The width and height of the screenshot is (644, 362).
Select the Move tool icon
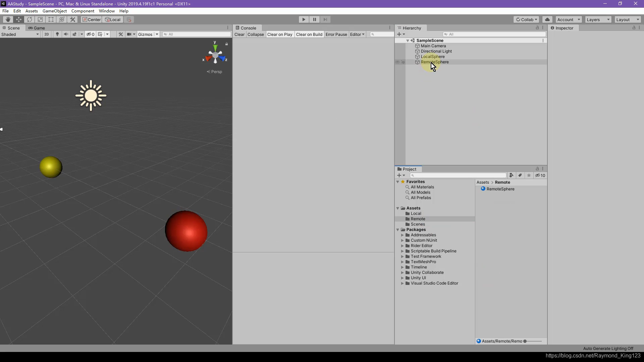point(18,19)
